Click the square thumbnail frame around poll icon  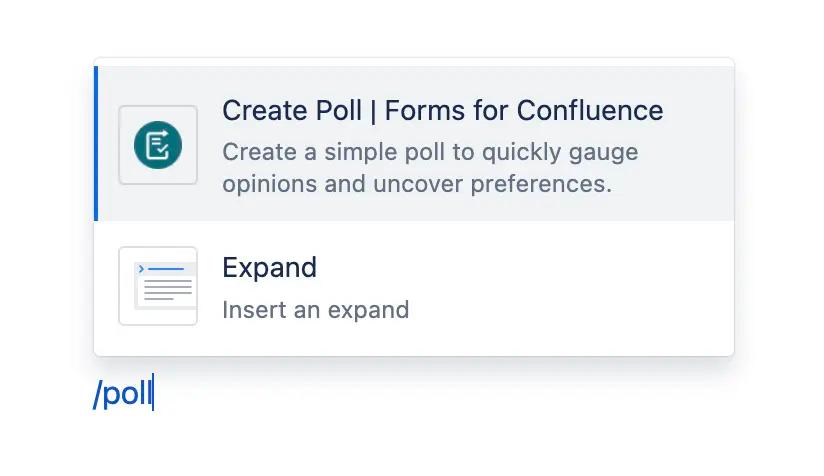(125, 112)
